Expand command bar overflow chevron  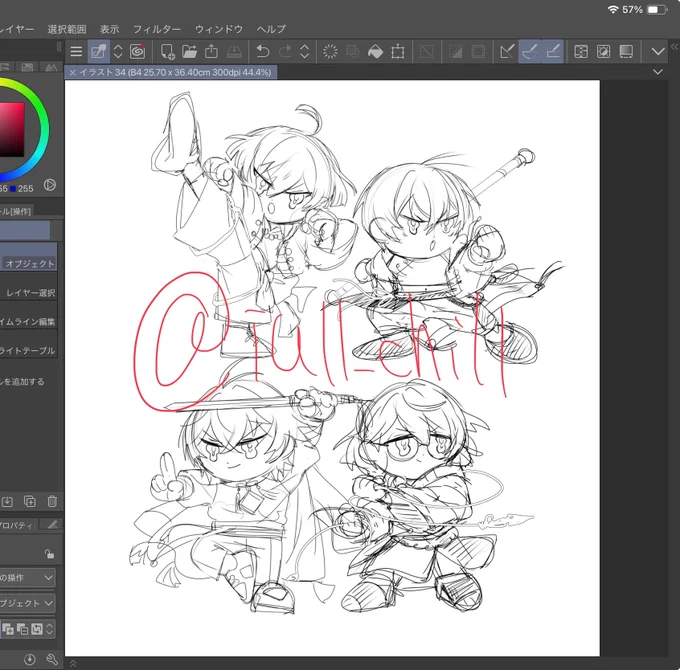tap(658, 52)
